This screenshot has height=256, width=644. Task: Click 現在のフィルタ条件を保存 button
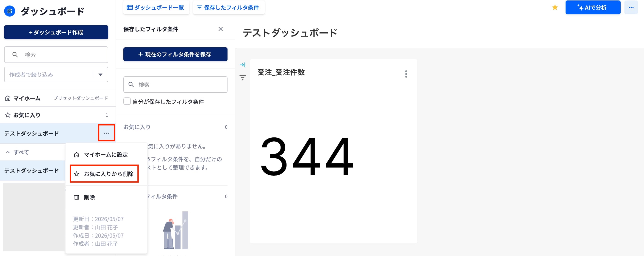(x=175, y=54)
